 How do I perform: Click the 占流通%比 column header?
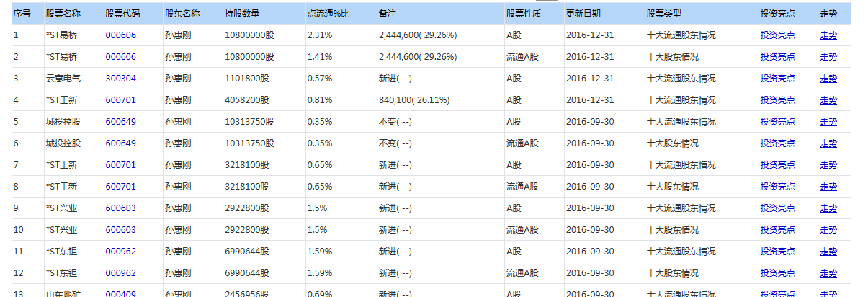pos(341,13)
